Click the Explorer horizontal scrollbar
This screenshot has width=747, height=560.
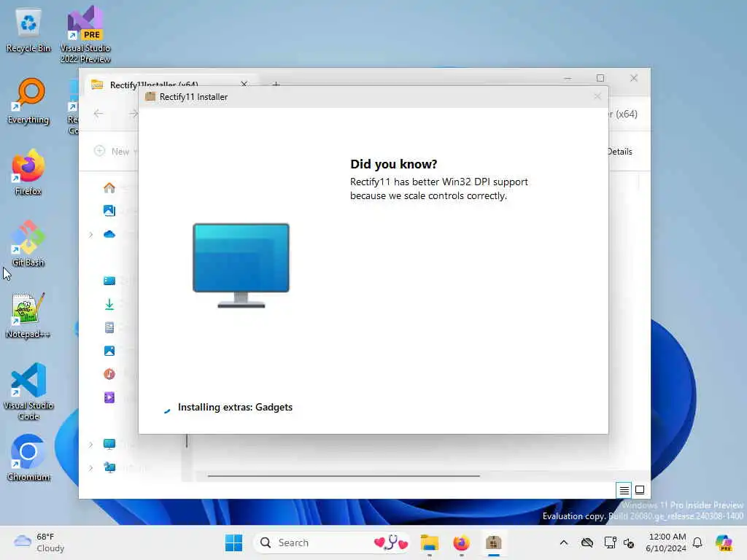(x=344, y=475)
